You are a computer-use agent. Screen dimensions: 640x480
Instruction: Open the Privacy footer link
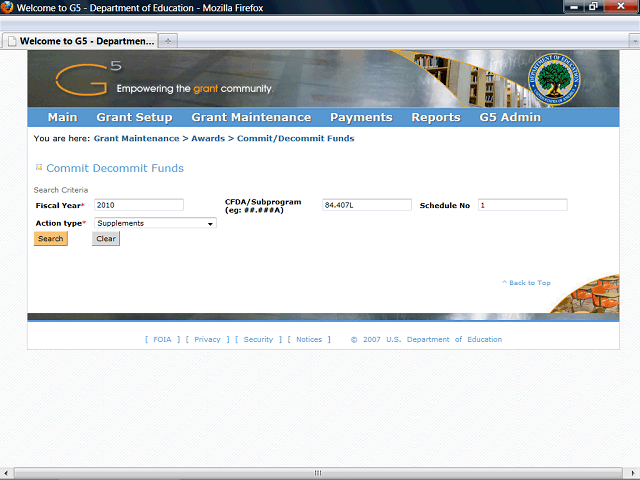click(x=207, y=339)
